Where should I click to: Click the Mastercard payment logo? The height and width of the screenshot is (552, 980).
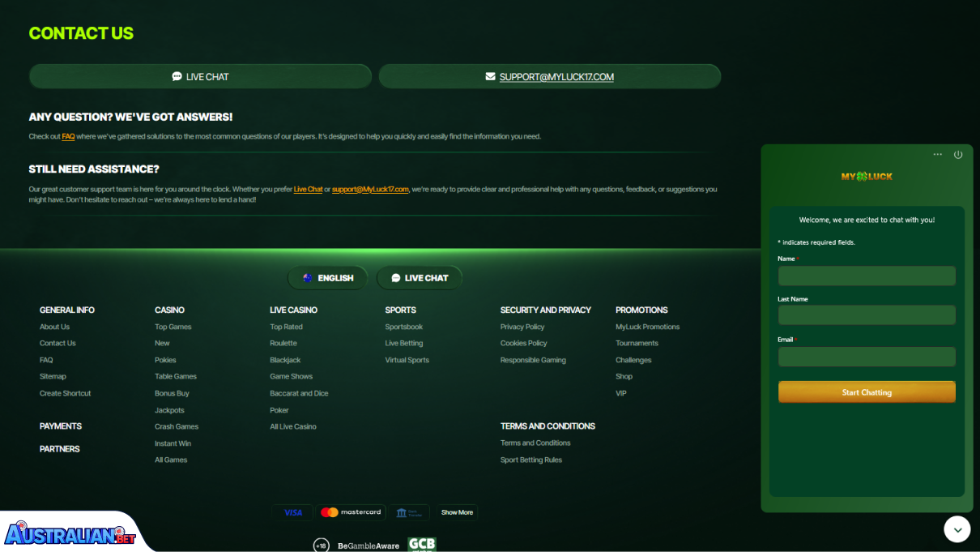coord(351,512)
